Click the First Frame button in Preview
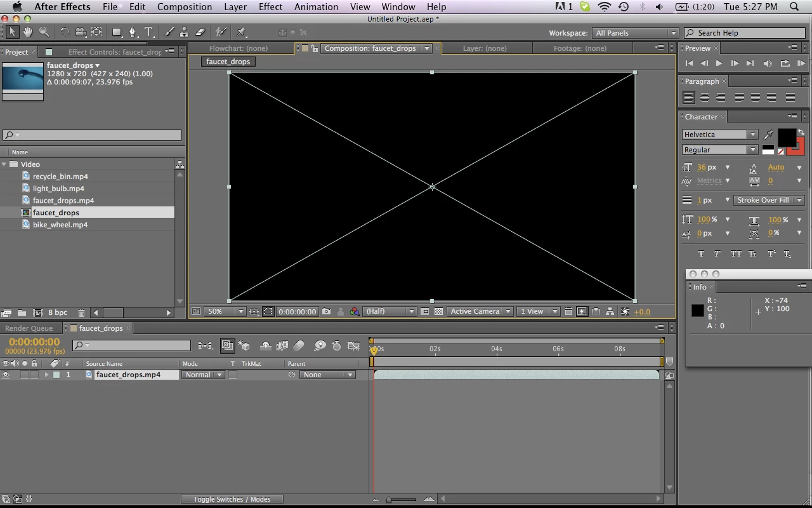Viewport: 812px width, 508px height. (x=689, y=63)
